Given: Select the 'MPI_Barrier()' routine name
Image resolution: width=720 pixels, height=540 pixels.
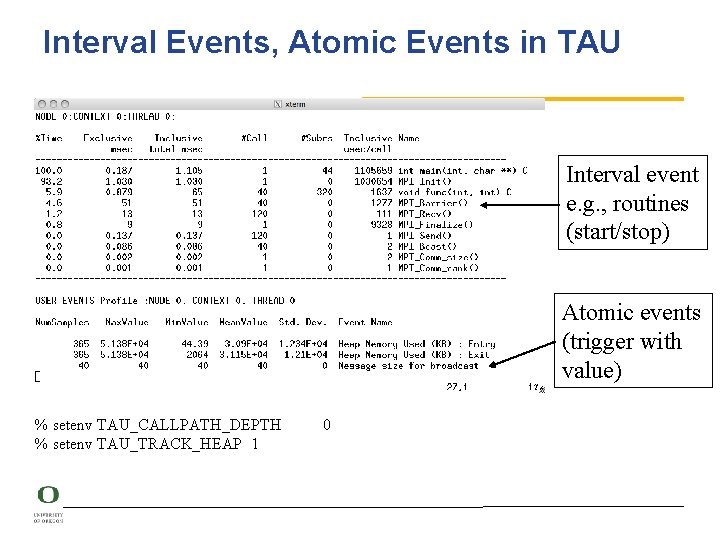Looking at the screenshot, I should coord(433,203).
